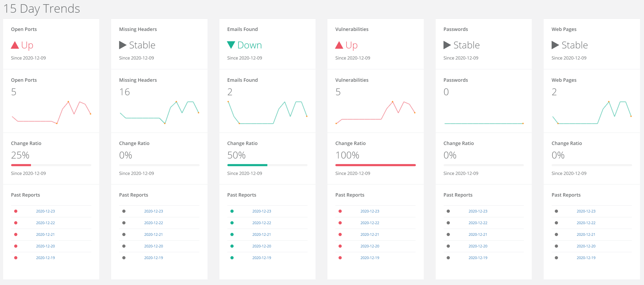Screen dimensions: 644x285
Task: Open Missing Headers report 2020-12-23
Action: [x=154, y=211]
